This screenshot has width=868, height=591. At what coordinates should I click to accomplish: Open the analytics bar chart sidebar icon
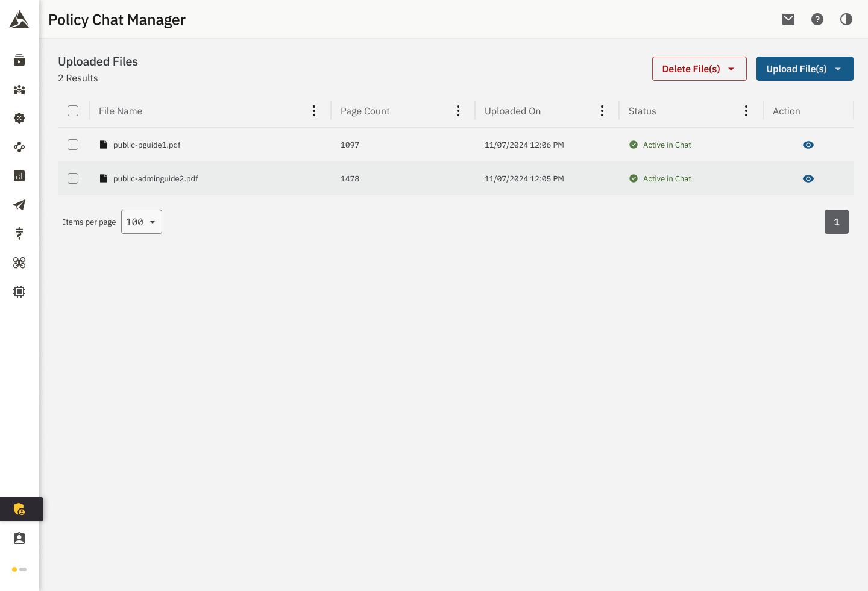19,176
